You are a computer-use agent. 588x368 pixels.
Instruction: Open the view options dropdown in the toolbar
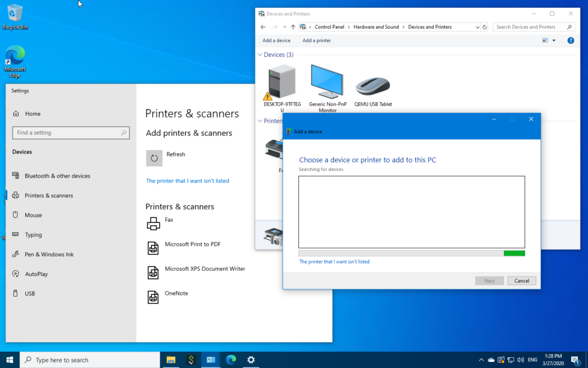pos(547,40)
